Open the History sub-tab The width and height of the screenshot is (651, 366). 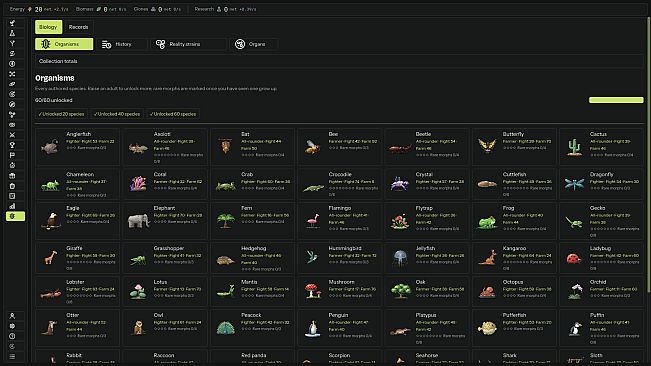pyautogui.click(x=122, y=44)
